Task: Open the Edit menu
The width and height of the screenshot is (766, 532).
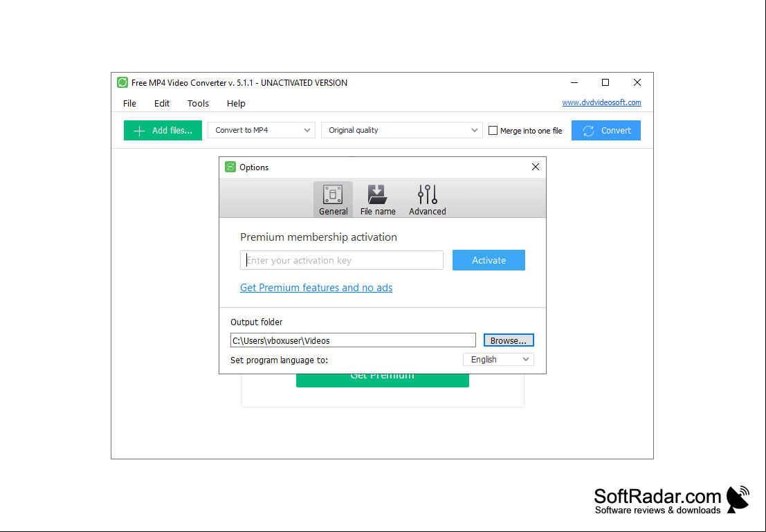Action: click(x=162, y=104)
